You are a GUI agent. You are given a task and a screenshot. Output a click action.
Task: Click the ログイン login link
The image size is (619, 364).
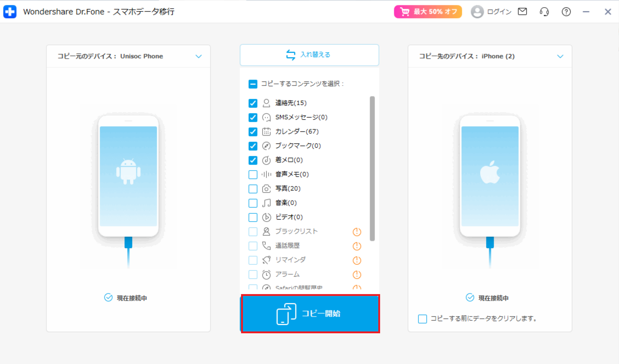coord(499,12)
